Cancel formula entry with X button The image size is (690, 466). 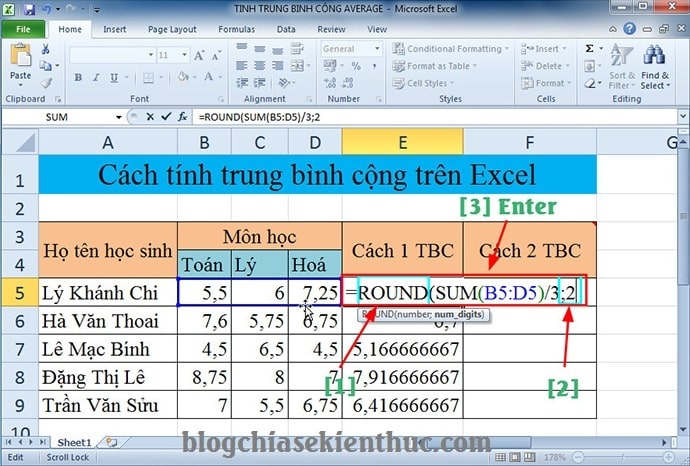click(x=150, y=117)
